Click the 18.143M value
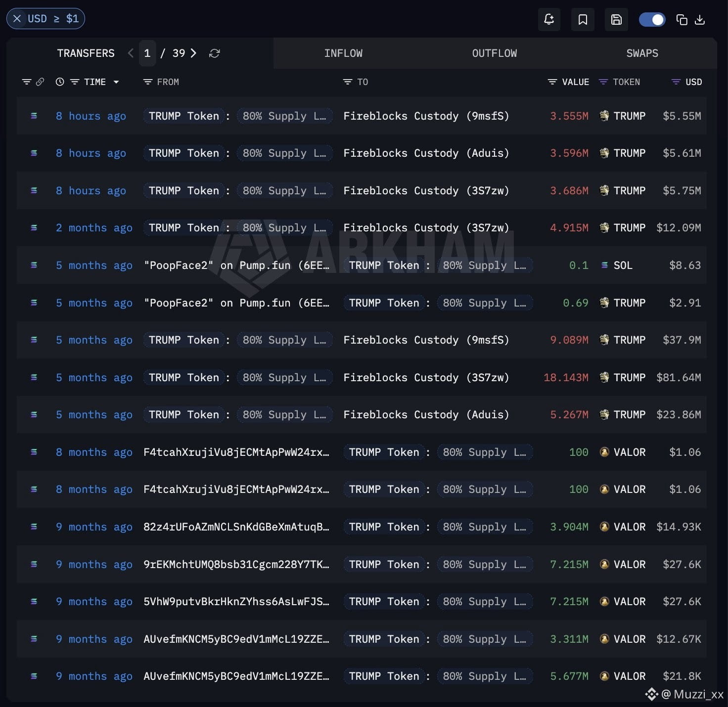Image resolution: width=728 pixels, height=707 pixels. click(566, 377)
